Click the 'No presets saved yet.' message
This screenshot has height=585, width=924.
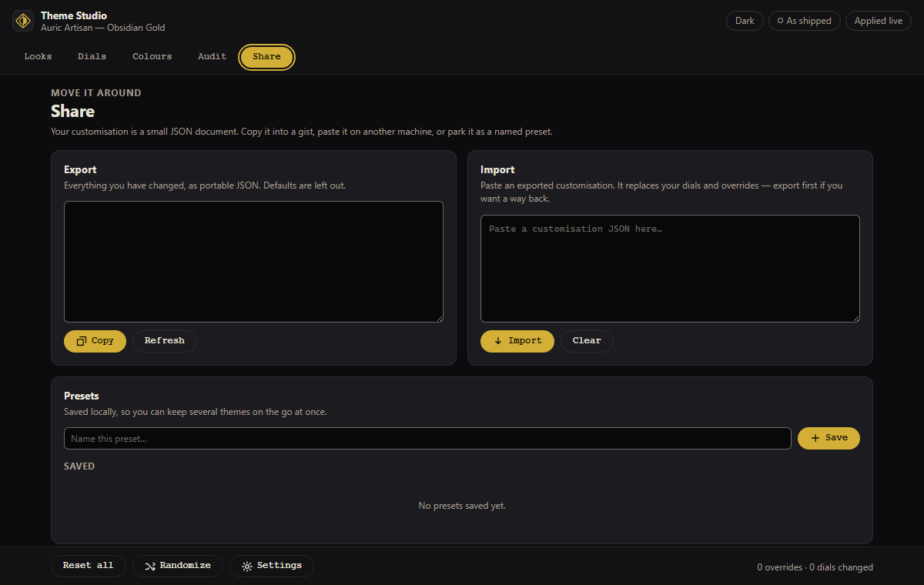tap(462, 506)
